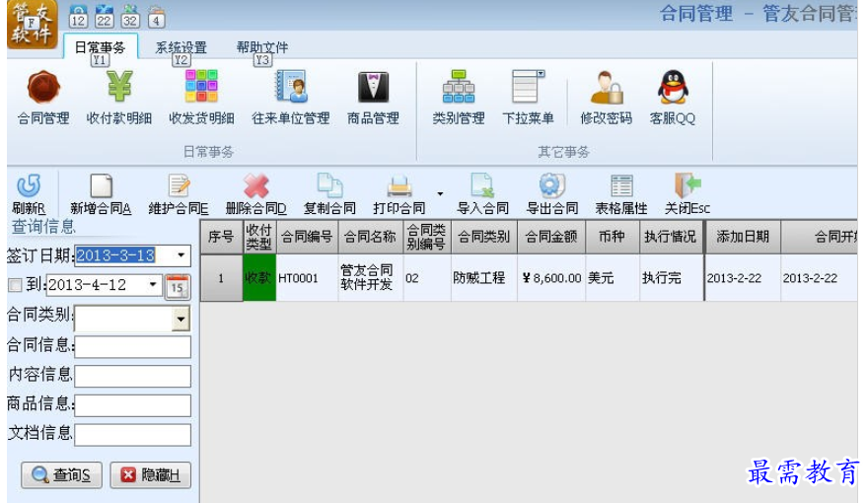The image size is (868, 503).
Task: Switch to 帮助文件 ribbon tab
Action: [x=262, y=47]
